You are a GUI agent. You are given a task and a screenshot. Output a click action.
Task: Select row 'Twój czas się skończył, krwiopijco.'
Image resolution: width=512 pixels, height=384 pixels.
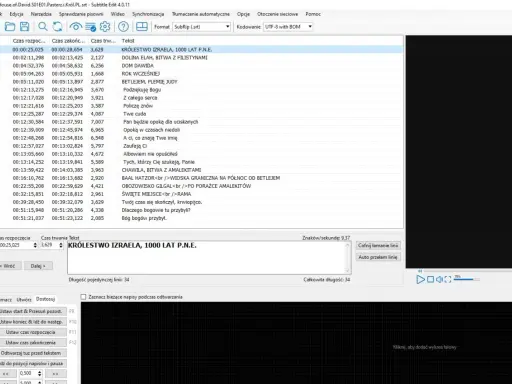tap(201, 202)
